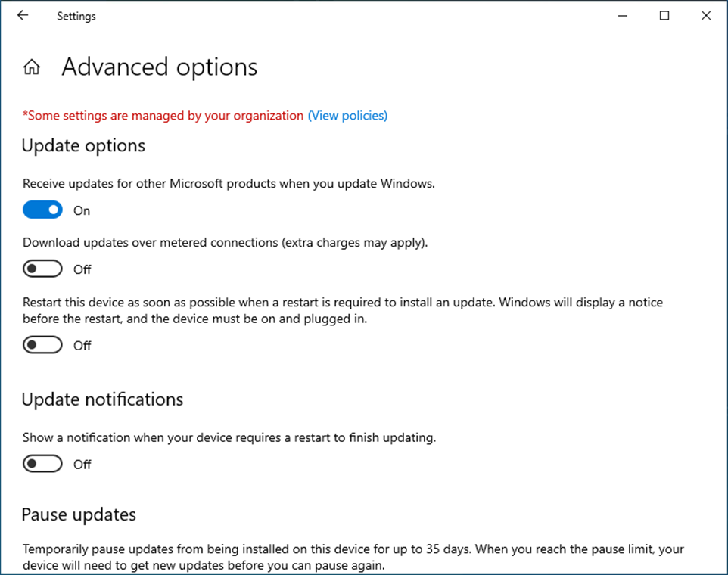Click the restart to finish updating description

tap(229, 437)
